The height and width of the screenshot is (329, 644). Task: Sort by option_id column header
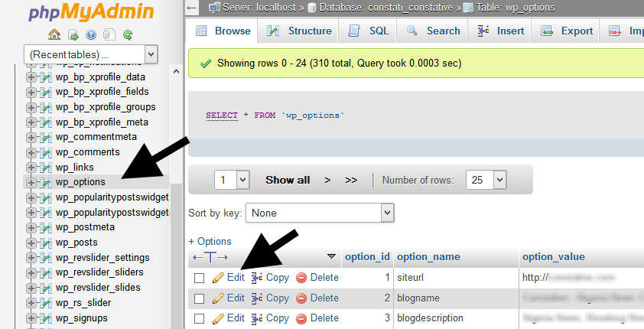click(x=367, y=257)
